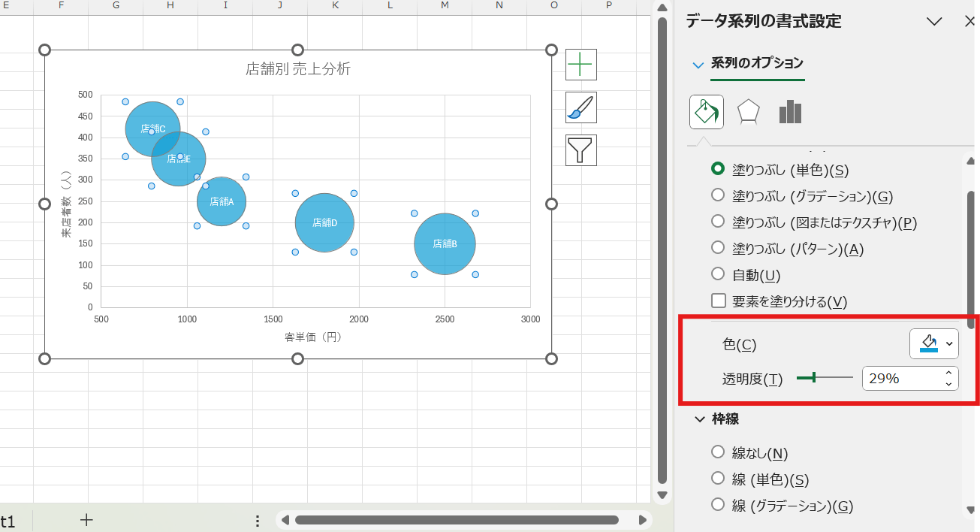980x532 pixels.
Task: Choose the 線なし border option
Action: point(717,452)
